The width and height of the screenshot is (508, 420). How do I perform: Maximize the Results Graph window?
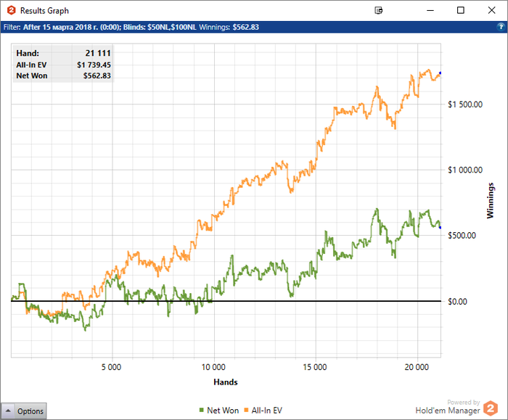[x=460, y=10]
